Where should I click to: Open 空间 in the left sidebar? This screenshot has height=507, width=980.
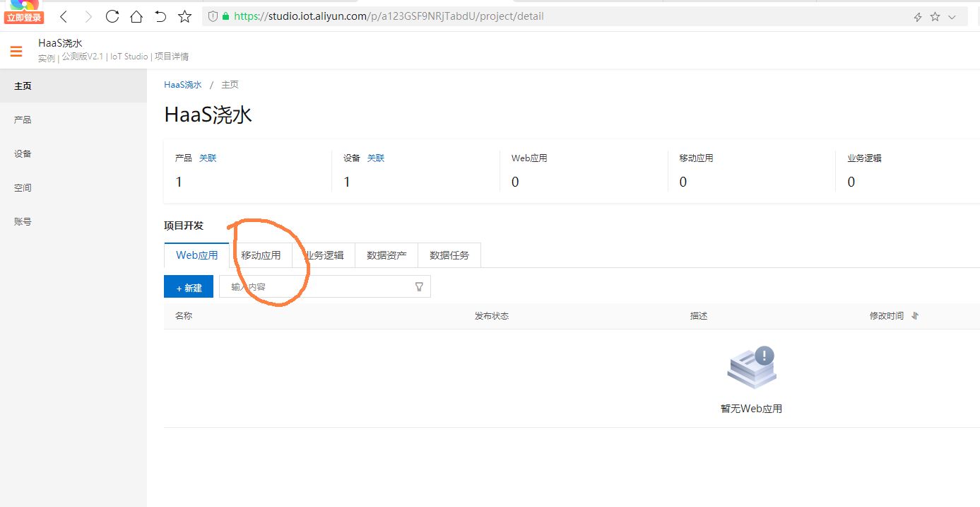tap(73, 188)
